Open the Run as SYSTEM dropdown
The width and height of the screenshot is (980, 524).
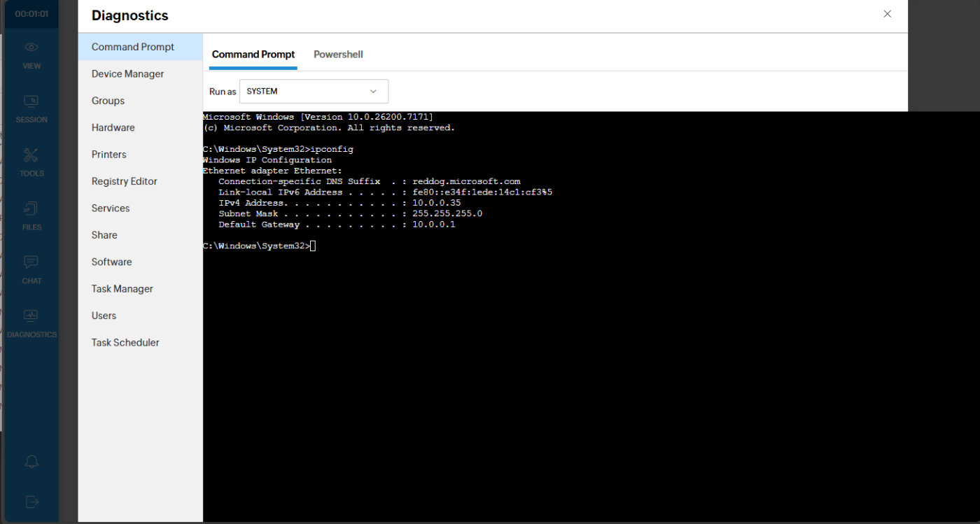coord(314,92)
